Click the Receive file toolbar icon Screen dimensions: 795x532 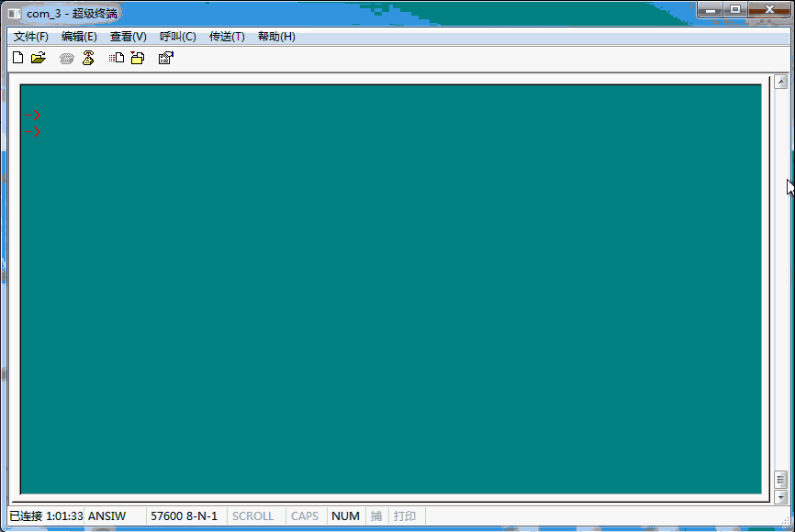(138, 58)
